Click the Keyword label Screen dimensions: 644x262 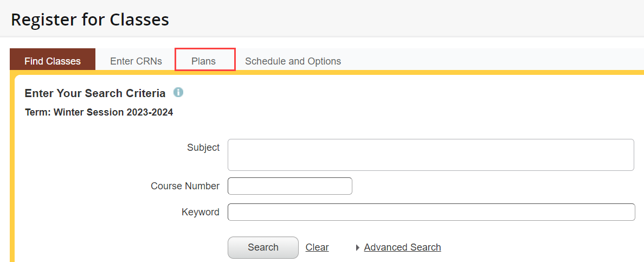click(201, 212)
